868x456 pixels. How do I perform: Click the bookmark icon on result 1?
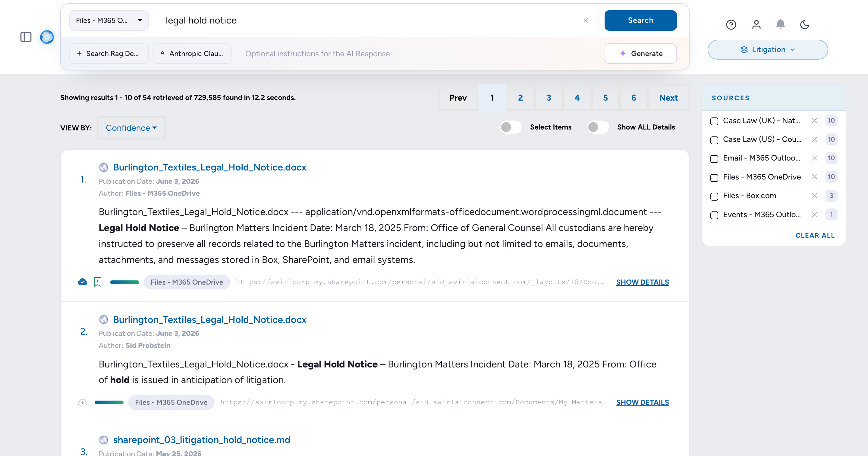98,282
